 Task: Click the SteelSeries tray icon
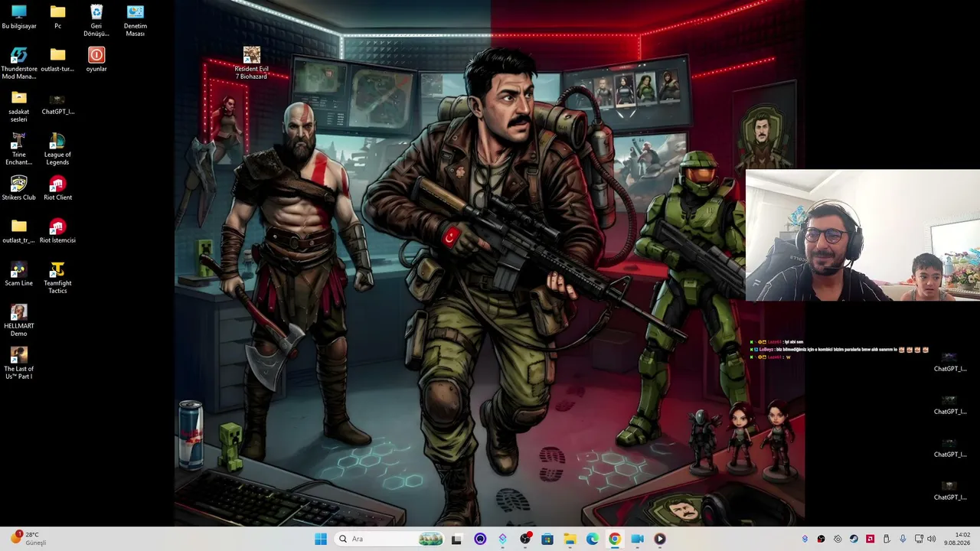tap(838, 539)
